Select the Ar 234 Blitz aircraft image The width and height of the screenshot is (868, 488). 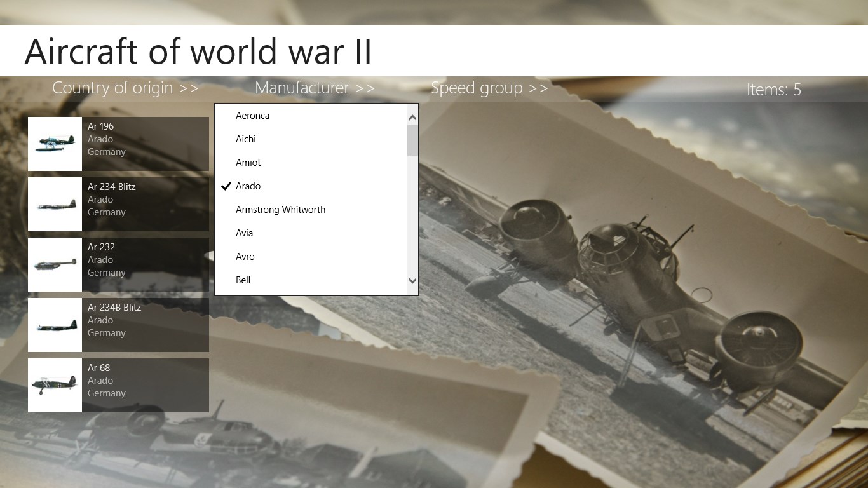point(55,204)
